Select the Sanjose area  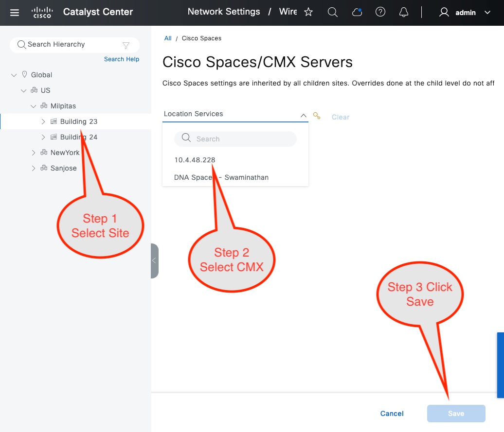pos(63,168)
